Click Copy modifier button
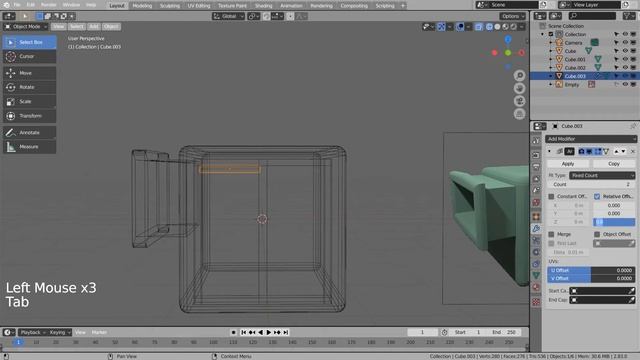Screen dimensions: 640x360 point(614,164)
